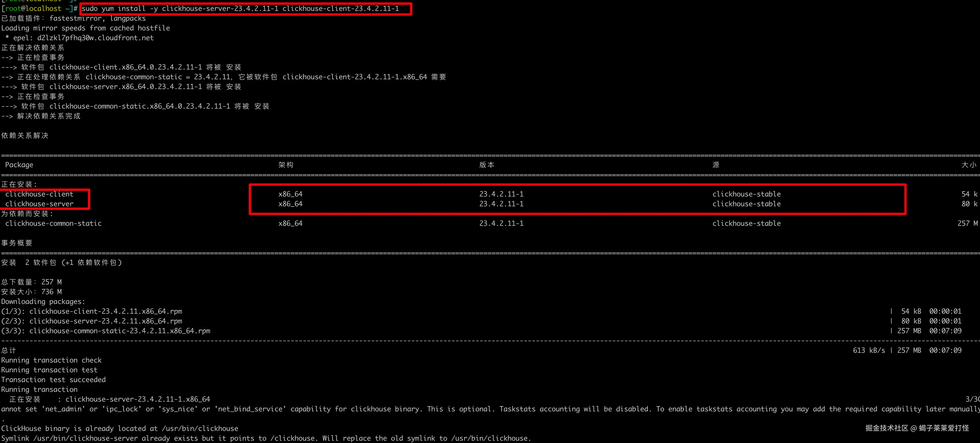This screenshot has width=980, height=443.
Task: Select clickhouse-client package name in table
Action: coord(39,194)
